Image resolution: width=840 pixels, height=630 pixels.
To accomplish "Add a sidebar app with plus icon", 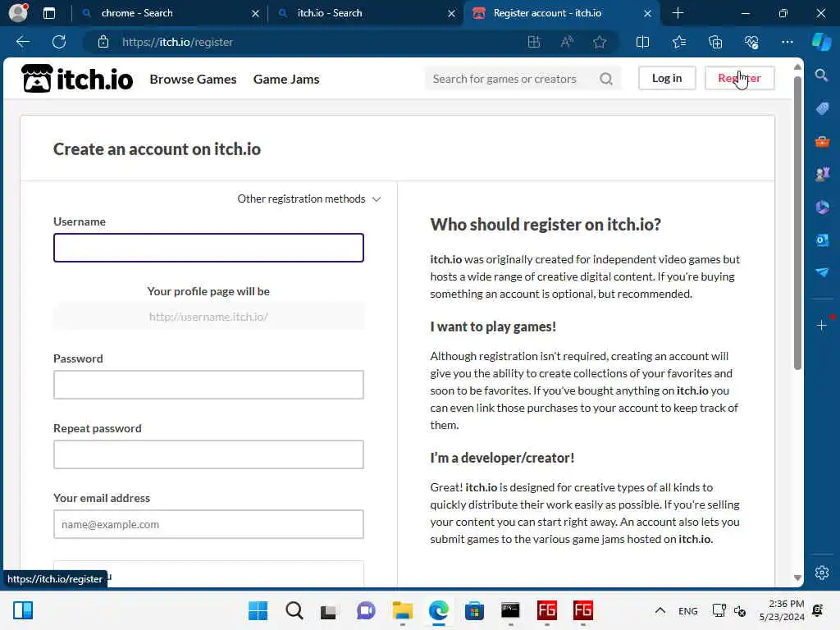I will click(822, 325).
